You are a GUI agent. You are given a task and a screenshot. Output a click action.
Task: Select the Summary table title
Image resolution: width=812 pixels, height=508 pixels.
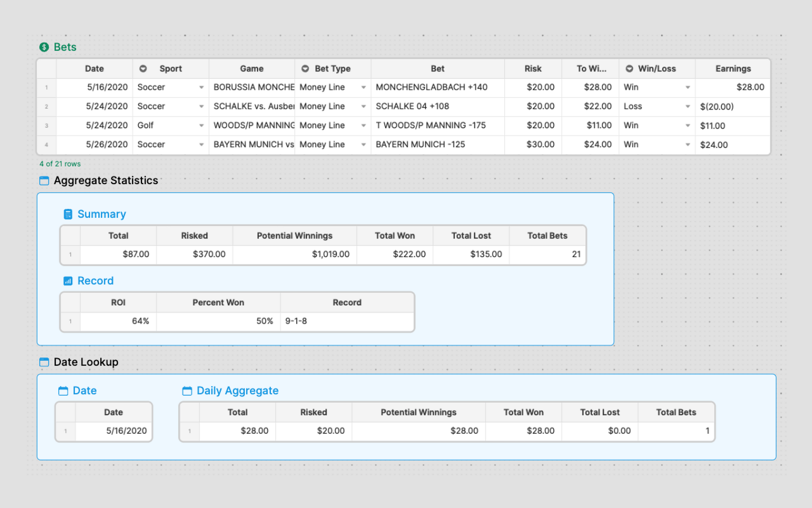[101, 214]
